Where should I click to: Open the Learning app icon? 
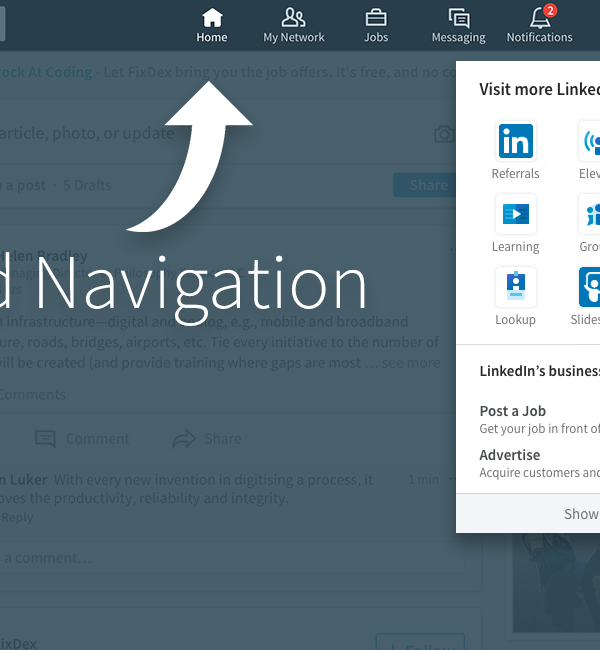[x=515, y=214]
